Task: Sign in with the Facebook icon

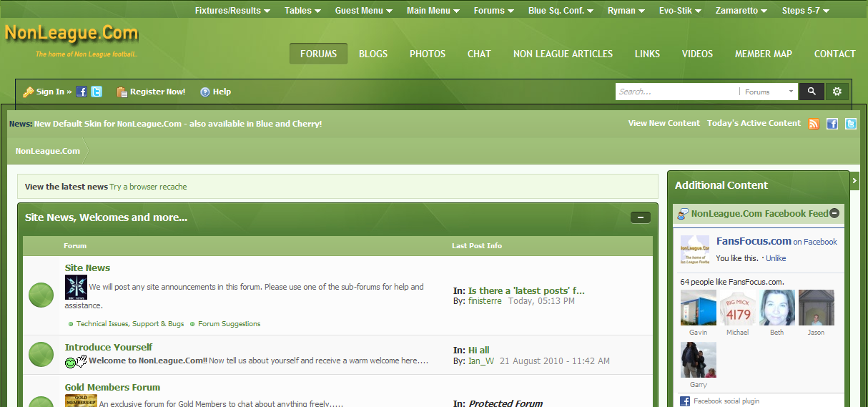Action: (82, 92)
